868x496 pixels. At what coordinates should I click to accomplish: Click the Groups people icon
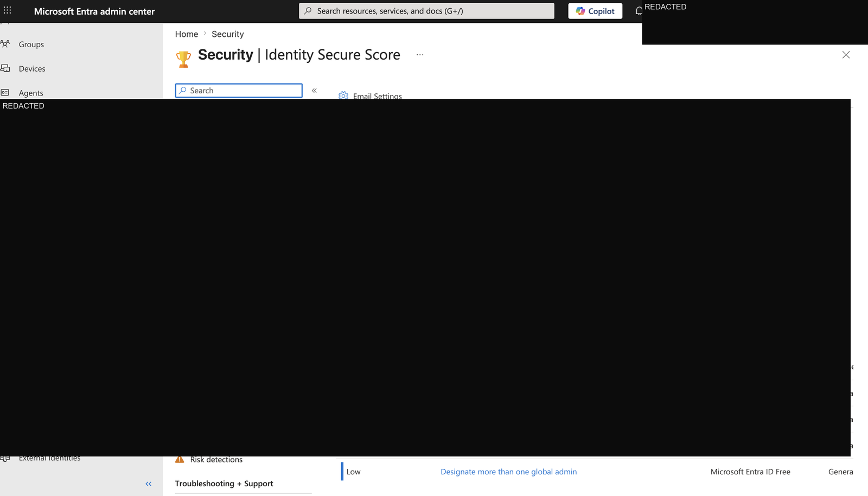(x=5, y=44)
